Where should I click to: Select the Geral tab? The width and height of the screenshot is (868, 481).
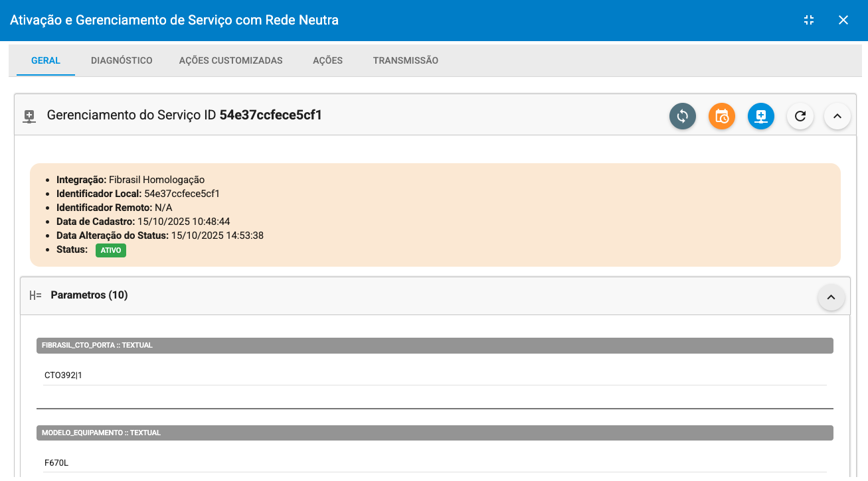click(46, 60)
